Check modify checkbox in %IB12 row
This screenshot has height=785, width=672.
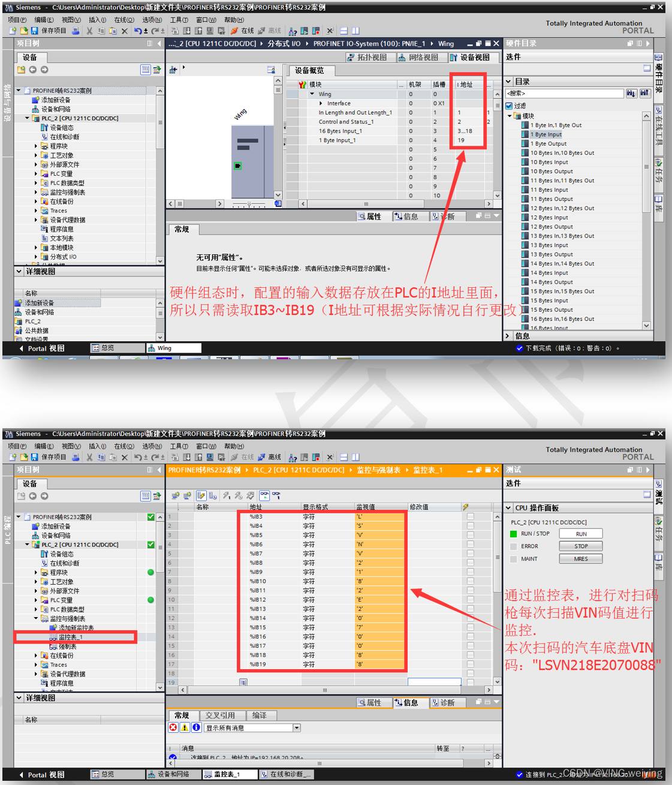(x=470, y=600)
